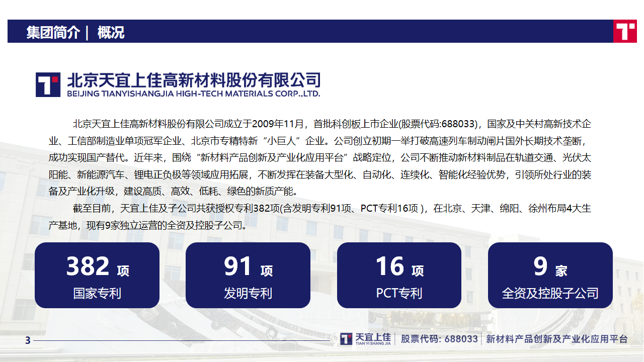This screenshot has width=644, height=362.
Task: Click the 国家专利 label
Action: [97, 293]
